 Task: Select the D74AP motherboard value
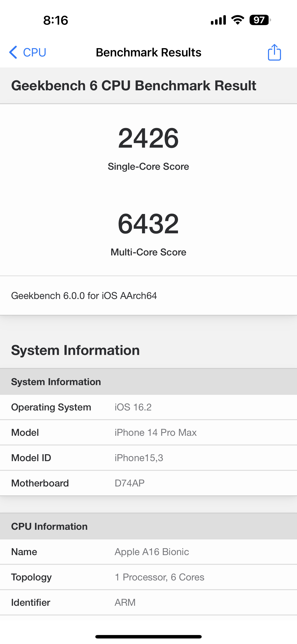click(x=129, y=483)
